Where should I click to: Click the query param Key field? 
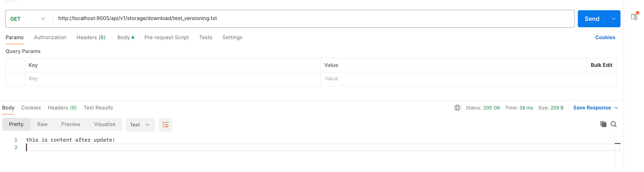point(173,79)
